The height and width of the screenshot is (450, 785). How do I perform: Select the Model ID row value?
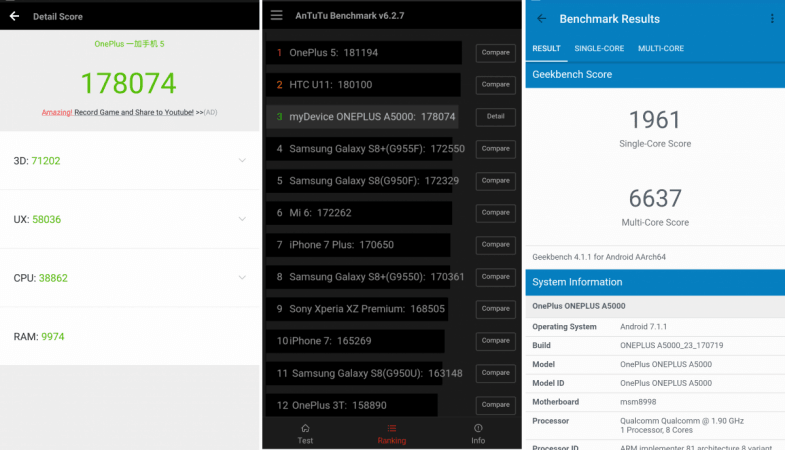point(666,383)
